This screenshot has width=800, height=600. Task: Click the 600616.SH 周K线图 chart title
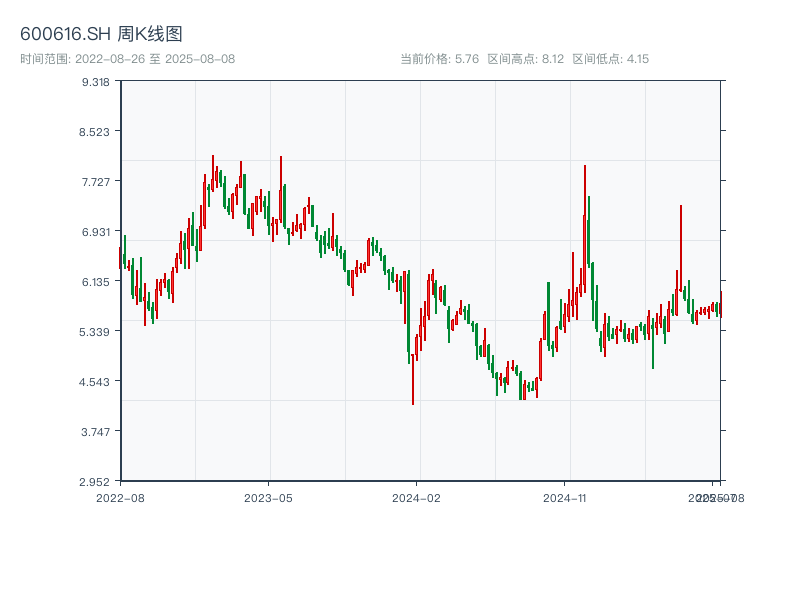101,35
